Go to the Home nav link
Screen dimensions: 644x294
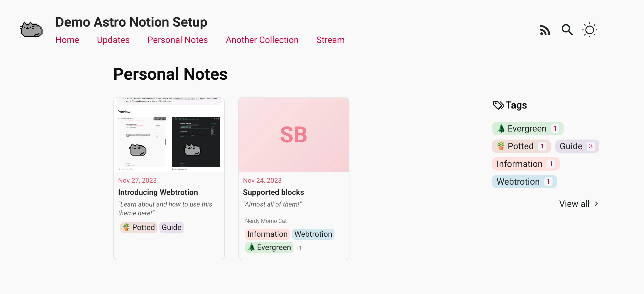click(x=67, y=40)
